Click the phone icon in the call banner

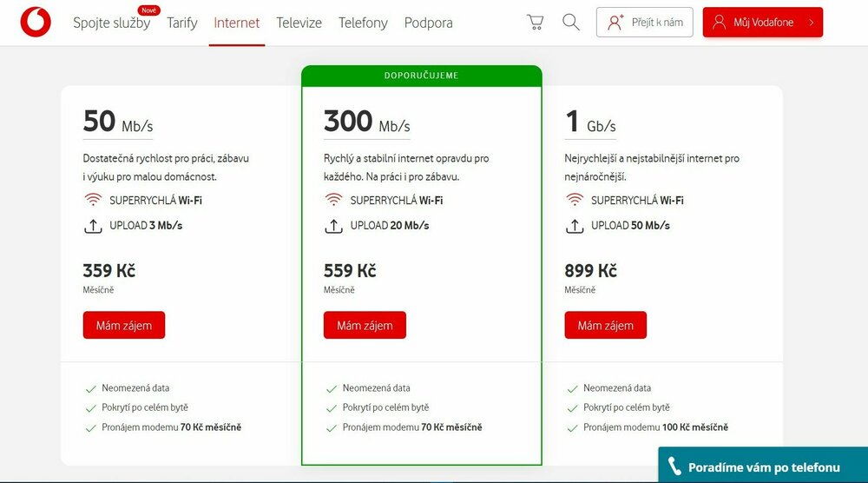click(673, 467)
